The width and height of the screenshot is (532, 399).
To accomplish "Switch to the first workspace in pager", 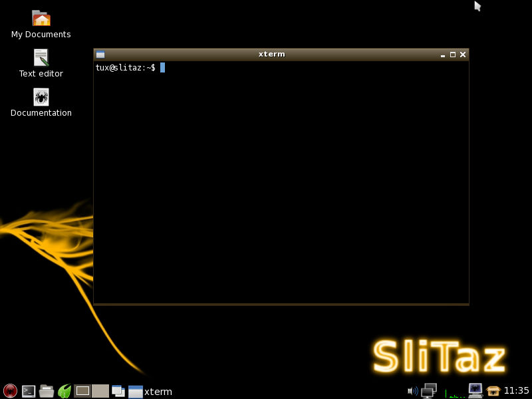I will (82, 391).
